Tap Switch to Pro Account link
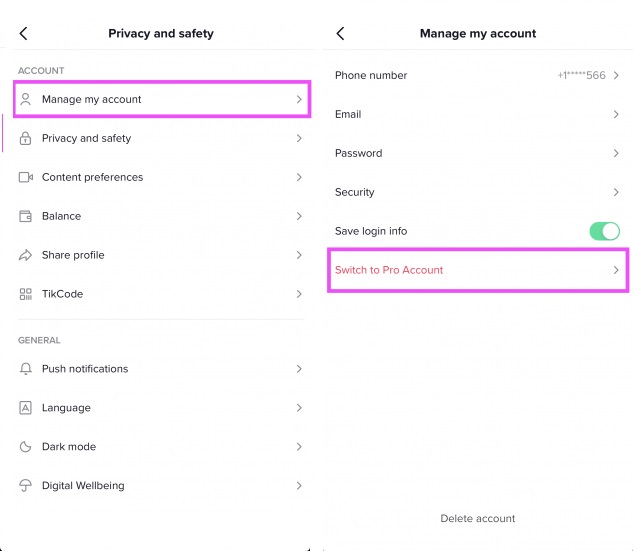This screenshot has height=551, width=636. [x=389, y=270]
